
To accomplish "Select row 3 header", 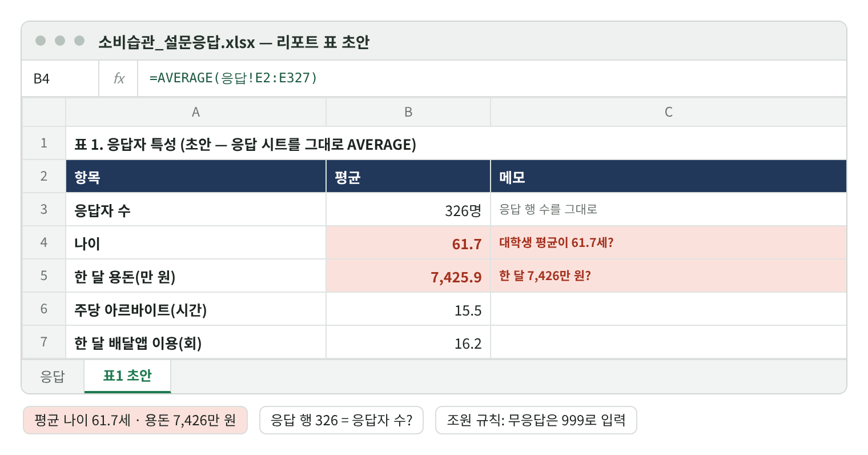I will point(44,210).
